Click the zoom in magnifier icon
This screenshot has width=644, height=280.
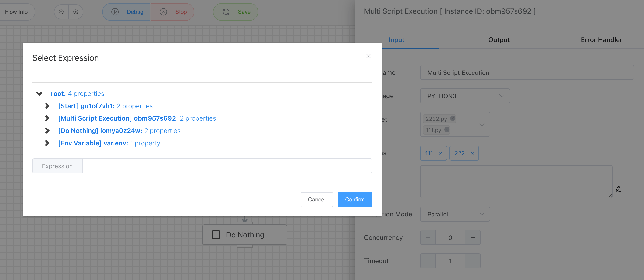click(x=76, y=12)
